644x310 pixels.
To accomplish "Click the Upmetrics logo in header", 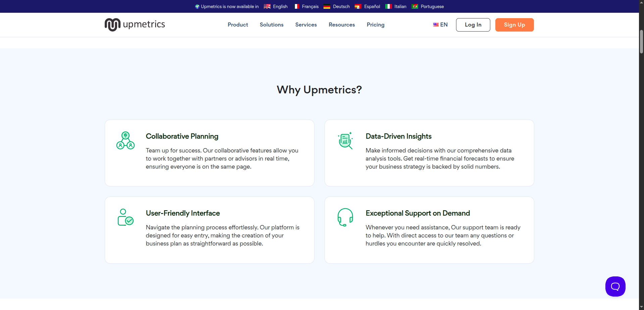I will (135, 25).
